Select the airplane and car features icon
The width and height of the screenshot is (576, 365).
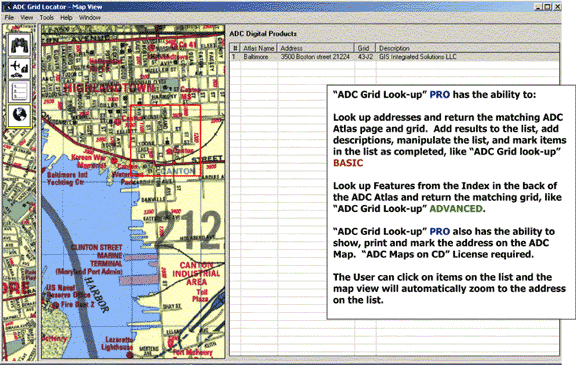[19, 69]
